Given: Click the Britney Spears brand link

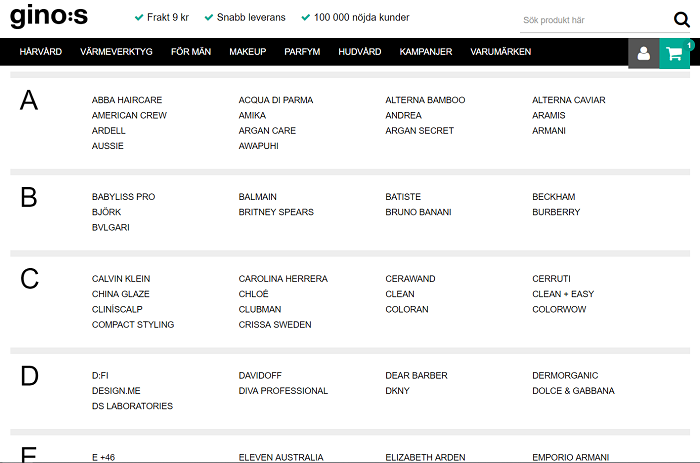Looking at the screenshot, I should 276,212.
